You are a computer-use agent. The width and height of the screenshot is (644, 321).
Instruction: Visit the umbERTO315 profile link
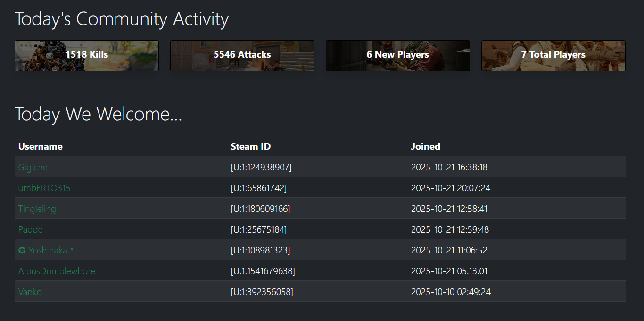point(44,188)
